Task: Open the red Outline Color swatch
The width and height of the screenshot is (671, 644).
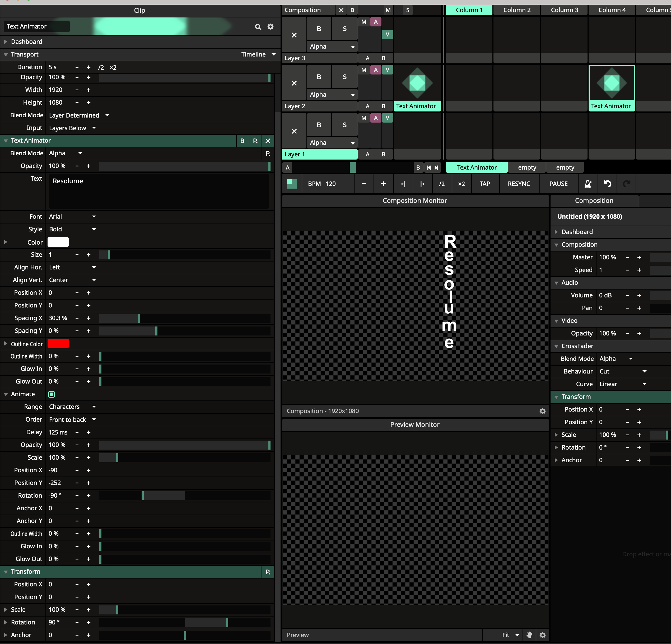Action: click(58, 344)
